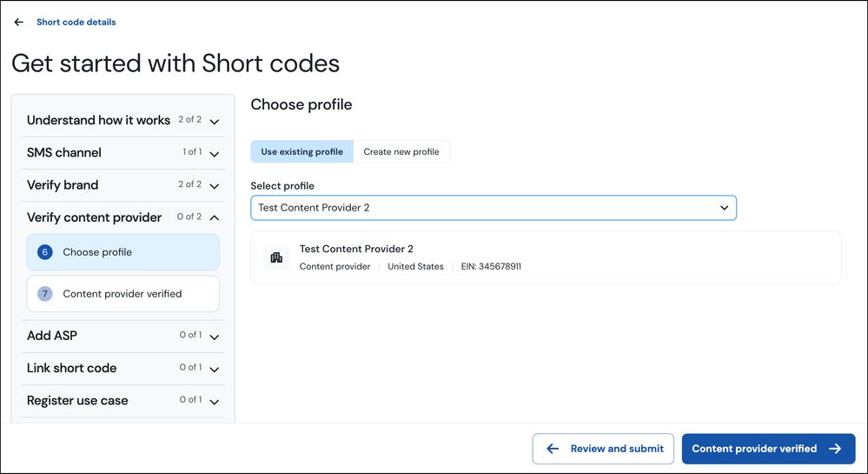Click step 7 number badge
868x474 pixels.
(x=45, y=294)
